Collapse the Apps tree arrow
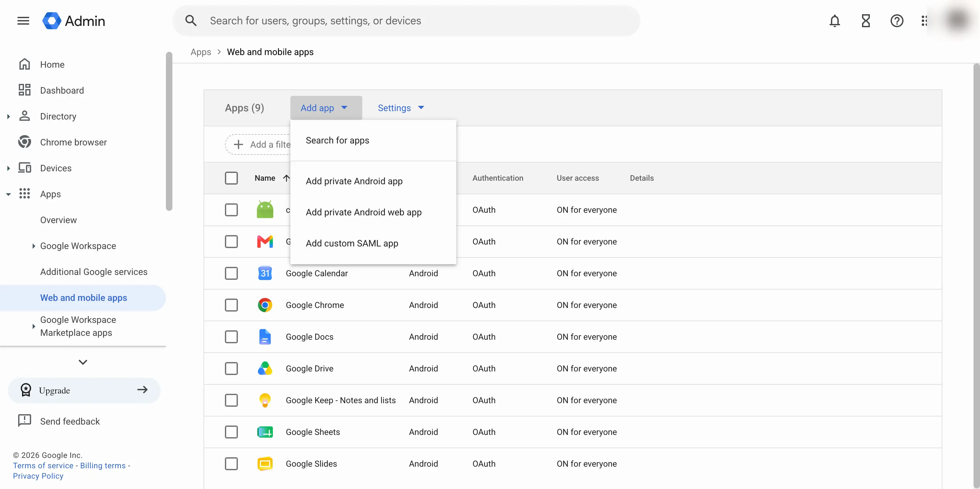 [8, 194]
